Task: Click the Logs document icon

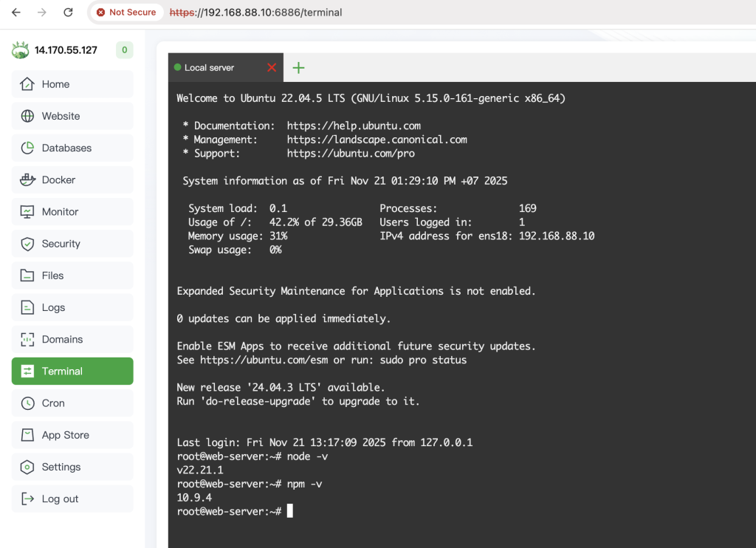Action: pos(27,307)
